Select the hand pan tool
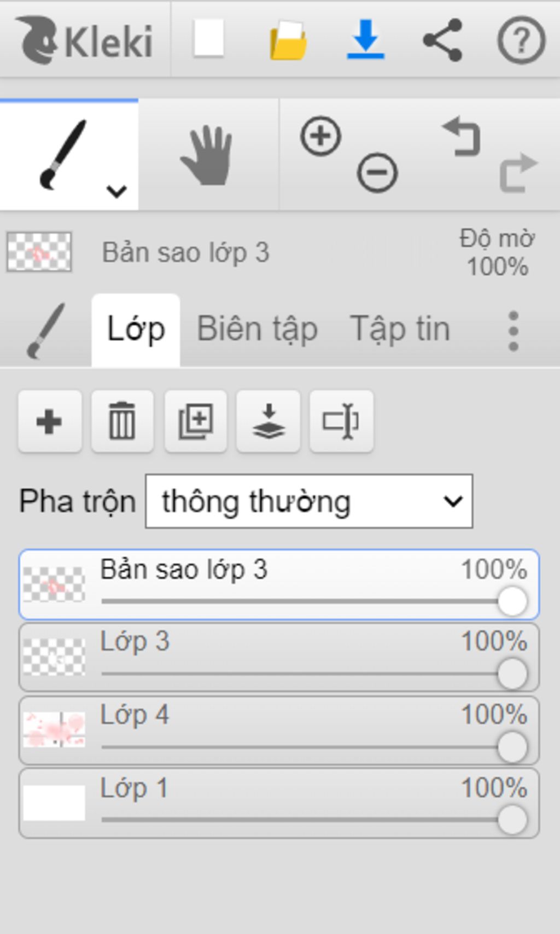This screenshot has width=560, height=934. (x=207, y=155)
